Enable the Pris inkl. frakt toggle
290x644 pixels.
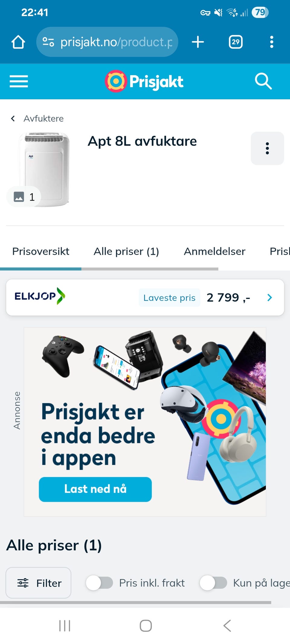[99, 583]
